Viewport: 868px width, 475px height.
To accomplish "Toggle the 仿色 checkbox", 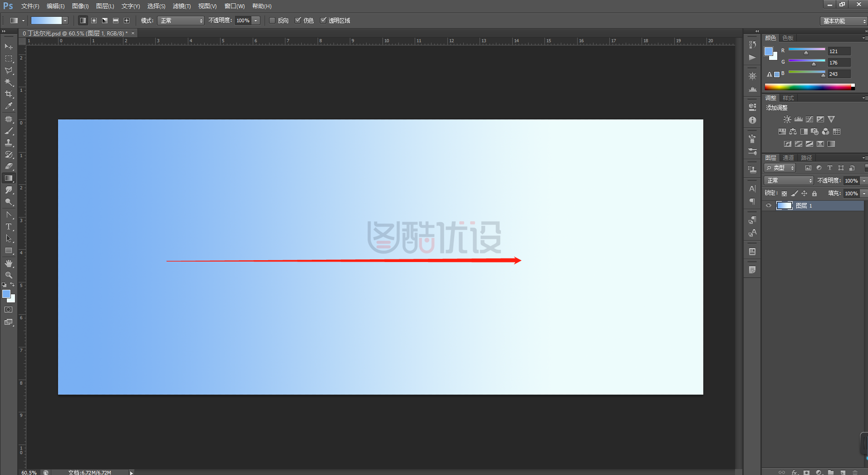I will pyautogui.click(x=298, y=20).
